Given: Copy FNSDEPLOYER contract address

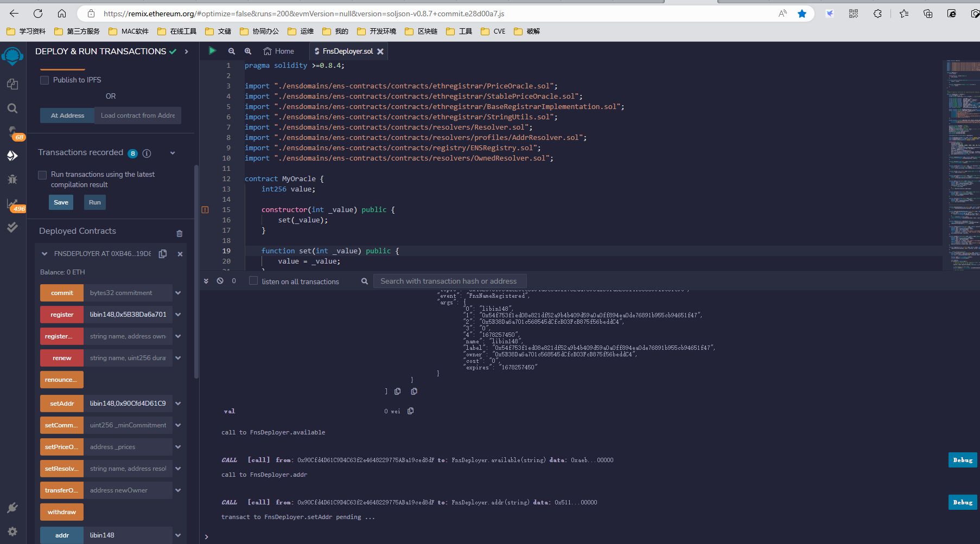Looking at the screenshot, I should tap(163, 253).
